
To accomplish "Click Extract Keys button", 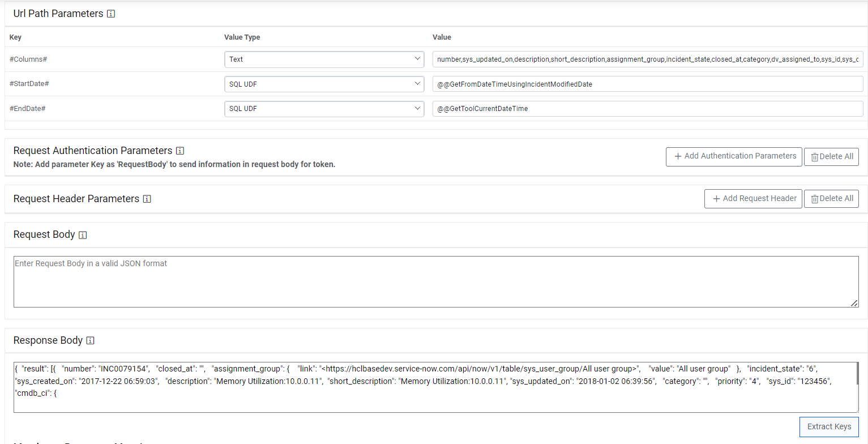I will click(x=829, y=426).
